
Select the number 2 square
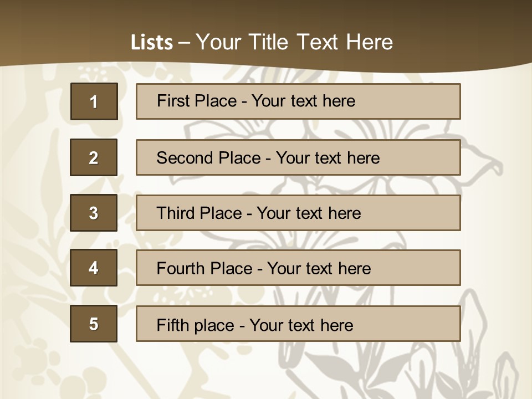[94, 157]
